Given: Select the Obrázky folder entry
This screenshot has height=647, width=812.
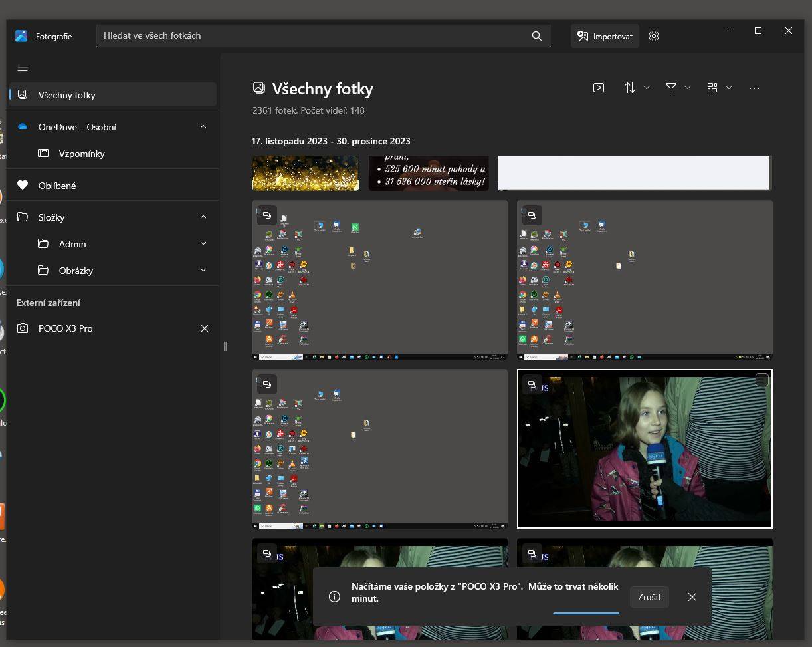Looking at the screenshot, I should pyautogui.click(x=113, y=270).
